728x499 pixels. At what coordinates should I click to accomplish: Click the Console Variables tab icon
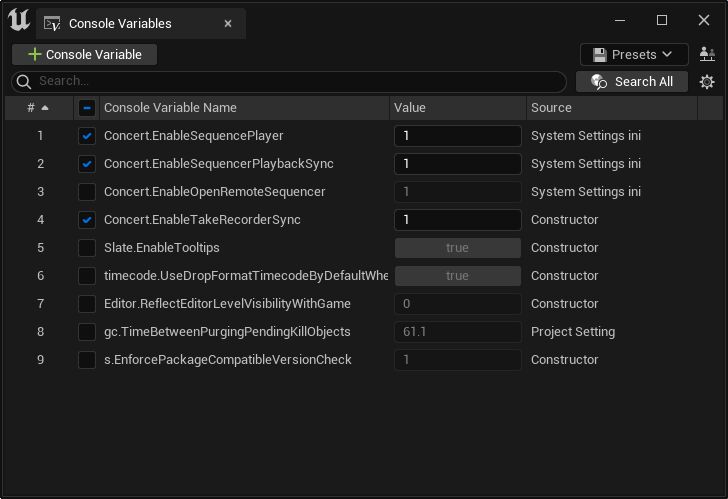point(51,23)
